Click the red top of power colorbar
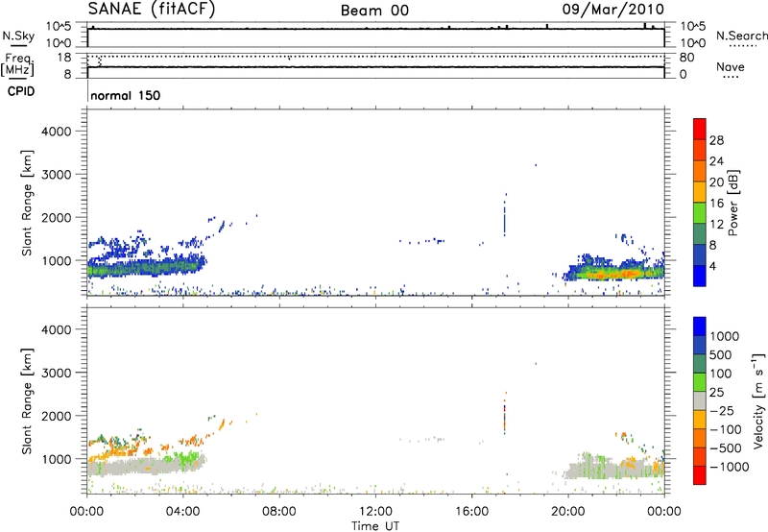 point(700,129)
